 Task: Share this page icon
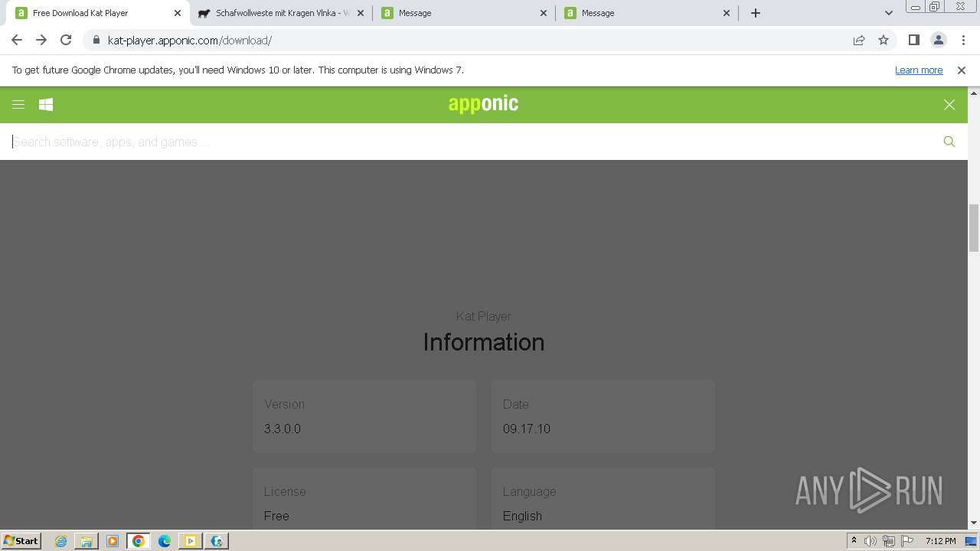tap(859, 41)
